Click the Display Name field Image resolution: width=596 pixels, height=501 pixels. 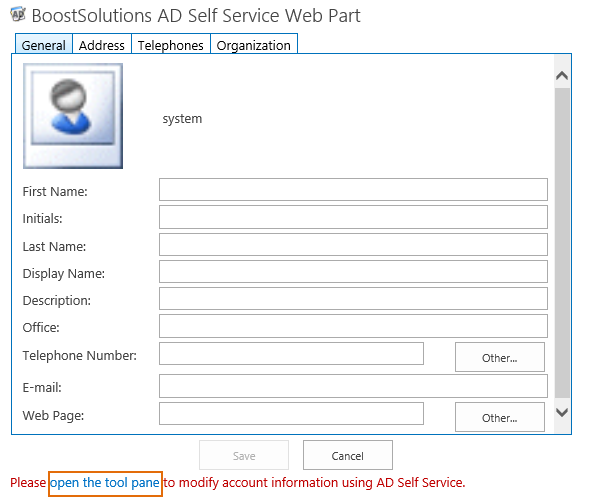[x=353, y=271]
